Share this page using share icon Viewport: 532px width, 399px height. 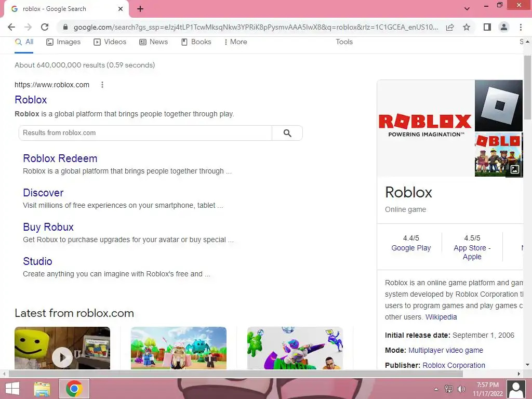(x=450, y=27)
